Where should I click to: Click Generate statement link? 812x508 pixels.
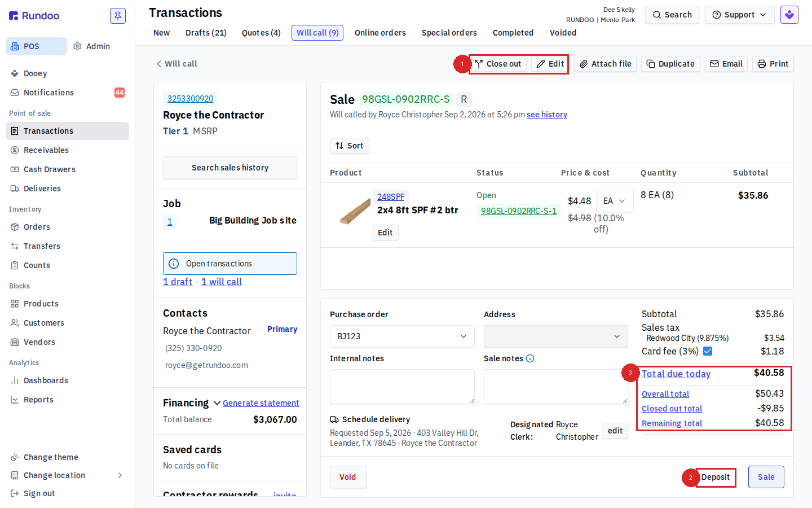[261, 403]
